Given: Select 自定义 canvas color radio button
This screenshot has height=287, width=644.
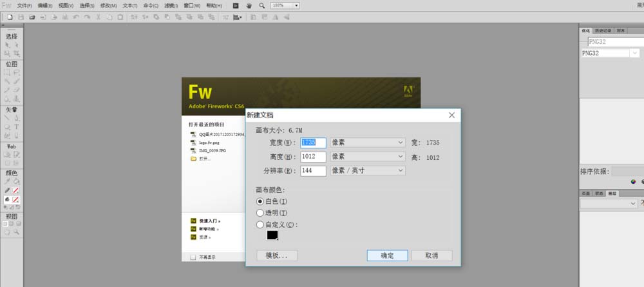Looking at the screenshot, I should [x=260, y=224].
